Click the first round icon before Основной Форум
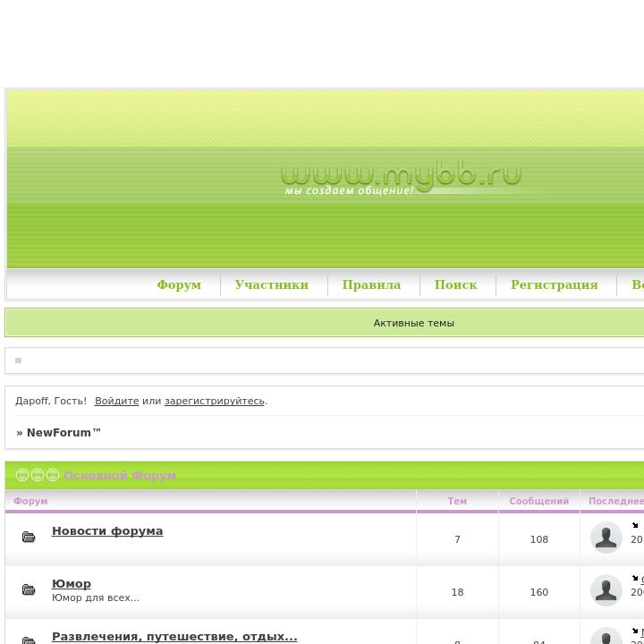Viewport: 644px width, 644px height. [x=22, y=475]
